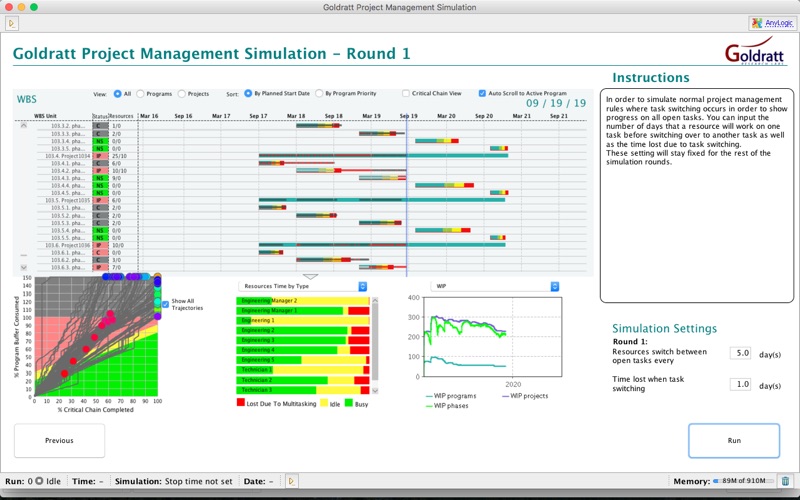Click scroll up arrow of resources chart
800x500 pixels.
375,301
